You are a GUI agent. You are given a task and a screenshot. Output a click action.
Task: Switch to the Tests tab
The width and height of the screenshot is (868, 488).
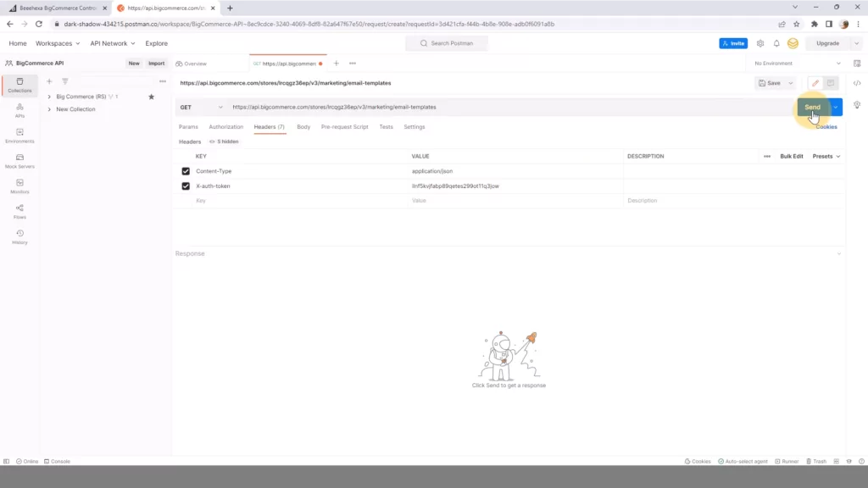coord(386,127)
